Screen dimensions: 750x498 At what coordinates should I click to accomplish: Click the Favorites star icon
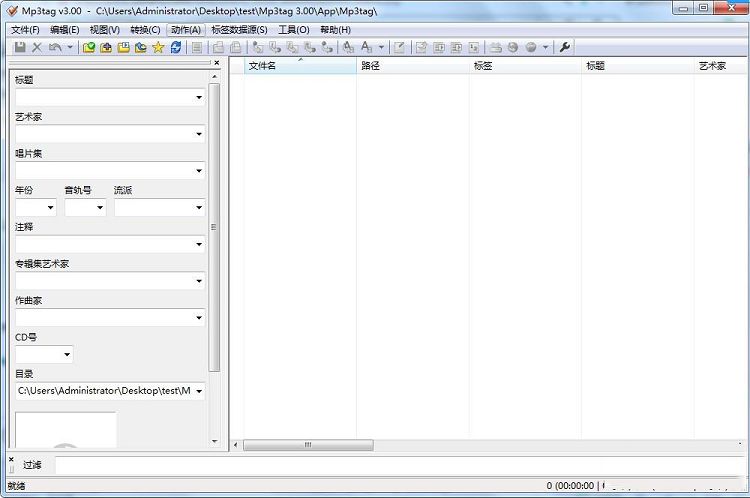tap(158, 47)
